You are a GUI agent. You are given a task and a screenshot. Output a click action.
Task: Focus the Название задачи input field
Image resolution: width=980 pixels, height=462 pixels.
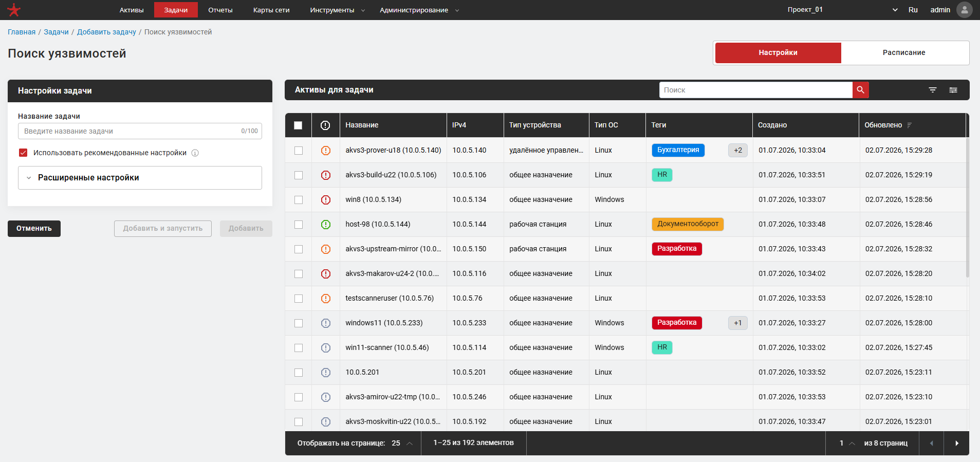tap(140, 131)
